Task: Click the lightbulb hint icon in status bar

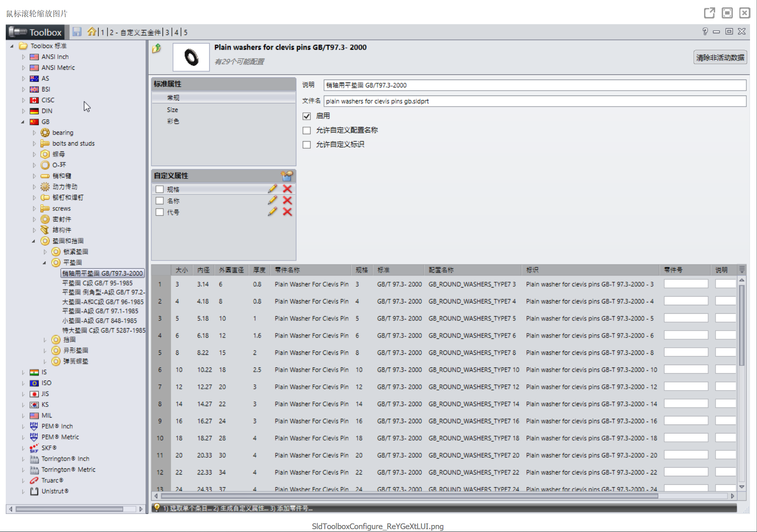Action: tap(157, 508)
